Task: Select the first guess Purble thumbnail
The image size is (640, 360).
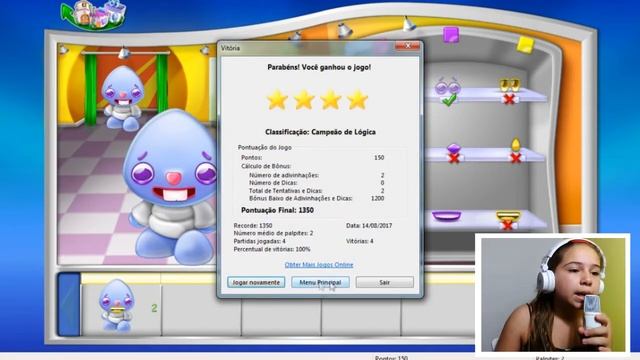Action: [116, 305]
